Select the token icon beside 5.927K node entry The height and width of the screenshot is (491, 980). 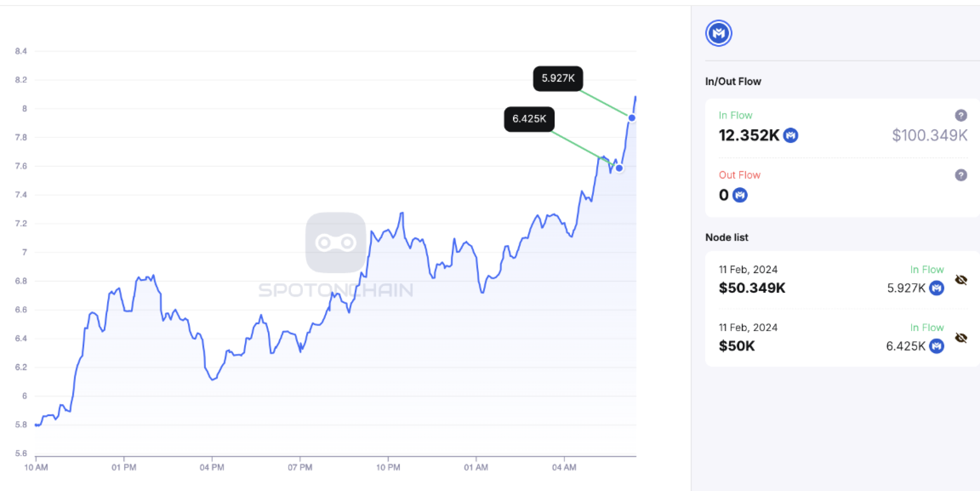(937, 288)
